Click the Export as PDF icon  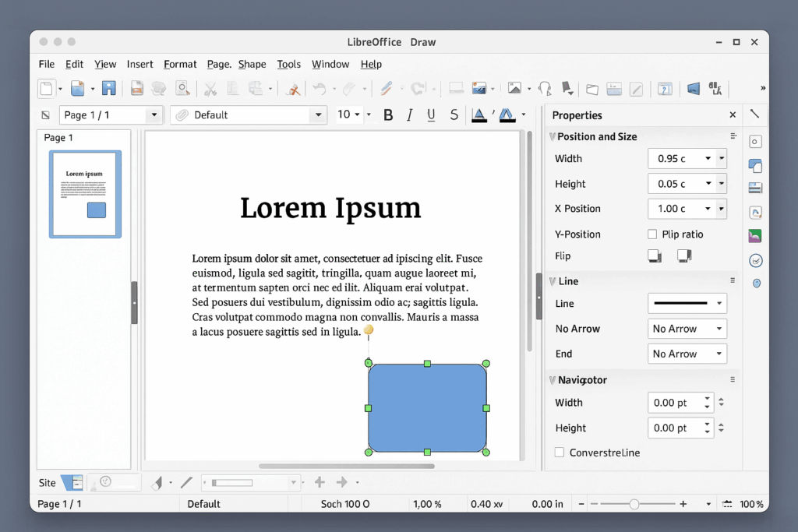(x=137, y=88)
